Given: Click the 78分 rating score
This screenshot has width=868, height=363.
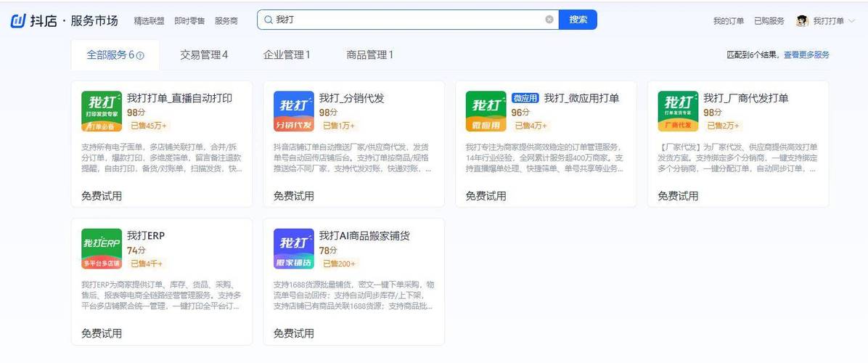Looking at the screenshot, I should [x=328, y=250].
